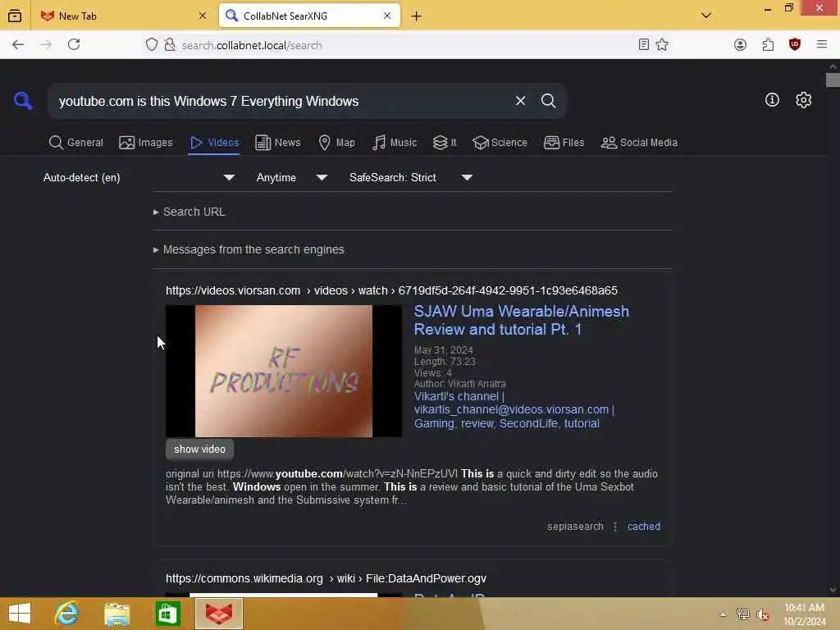
Task: Switch to the Social Media category
Action: click(639, 143)
